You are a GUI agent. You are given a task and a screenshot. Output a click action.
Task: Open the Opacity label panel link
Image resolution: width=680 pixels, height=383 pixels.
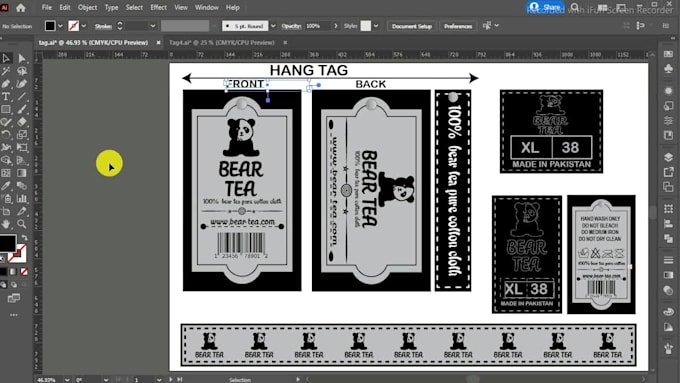pos(291,26)
